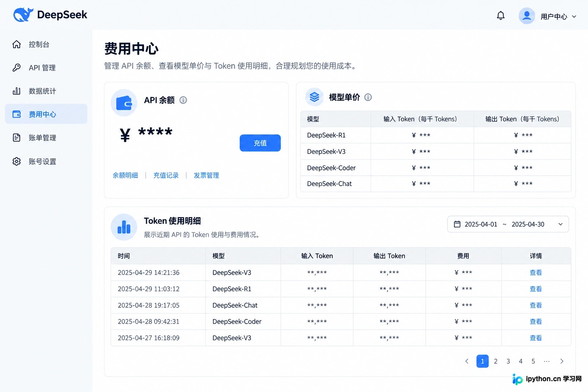Click DeepSeek-R1 in the model price table

[326, 135]
